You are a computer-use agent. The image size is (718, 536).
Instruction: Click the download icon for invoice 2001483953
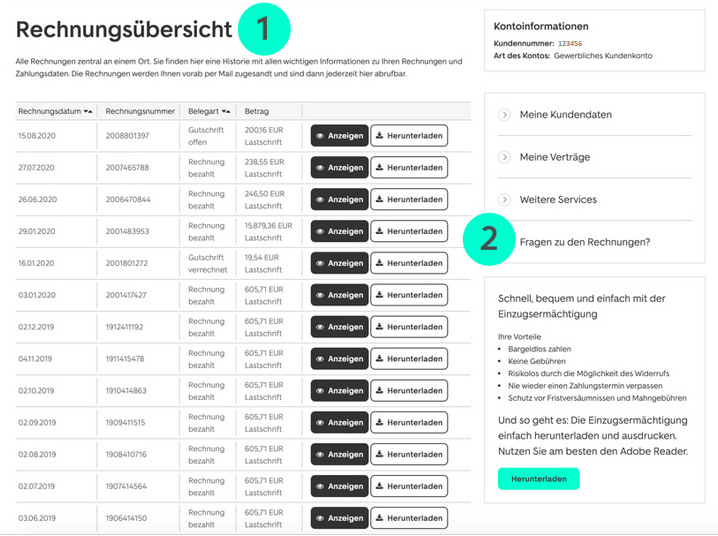380,232
